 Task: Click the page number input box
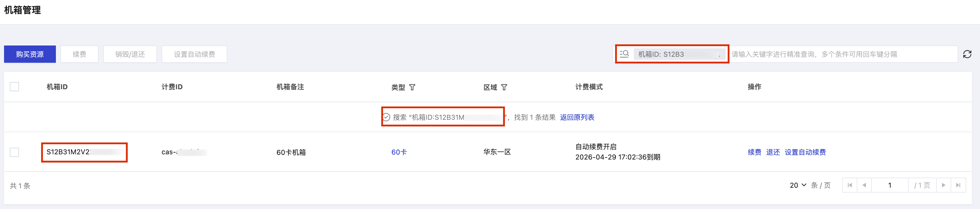click(x=890, y=185)
